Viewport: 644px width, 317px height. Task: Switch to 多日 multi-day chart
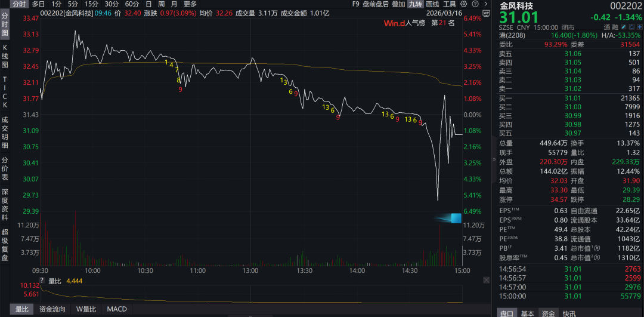point(38,4)
